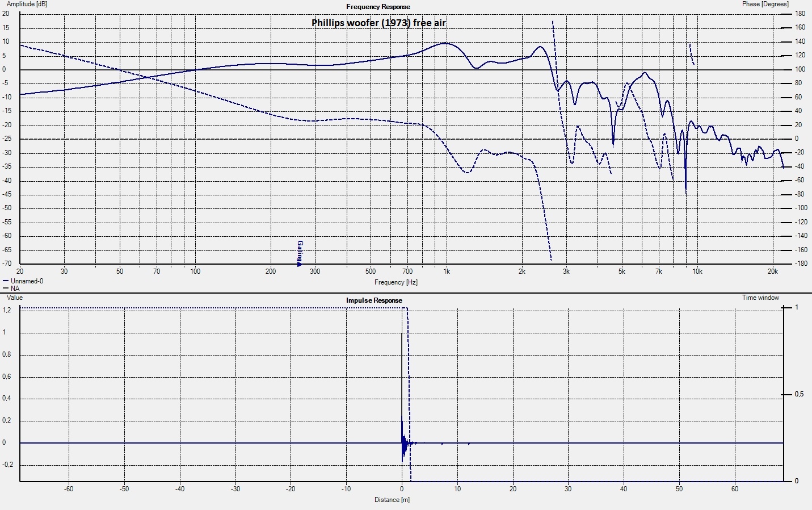Click the Impulse Response chart title
812x510 pixels.
(374, 300)
